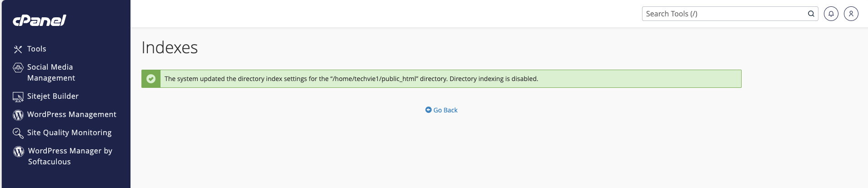Open Site Quality Monitoring menu label

69,132
